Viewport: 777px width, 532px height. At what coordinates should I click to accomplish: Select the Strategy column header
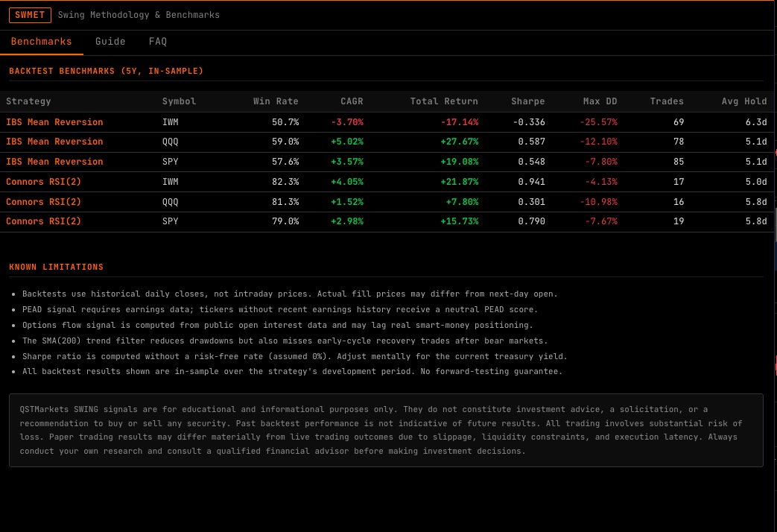click(x=28, y=101)
